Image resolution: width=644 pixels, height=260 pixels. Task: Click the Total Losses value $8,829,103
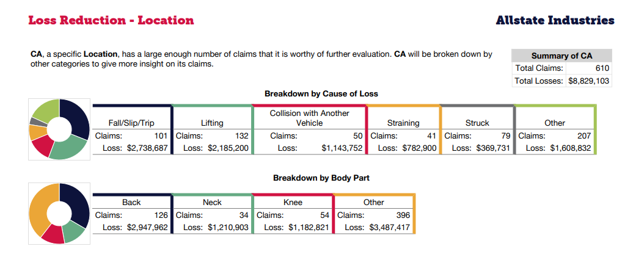pyautogui.click(x=588, y=81)
